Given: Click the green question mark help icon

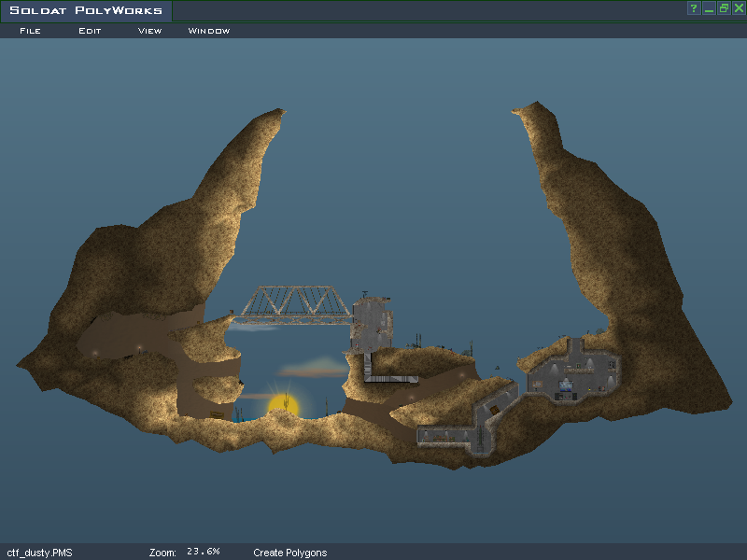Looking at the screenshot, I should click(694, 8).
